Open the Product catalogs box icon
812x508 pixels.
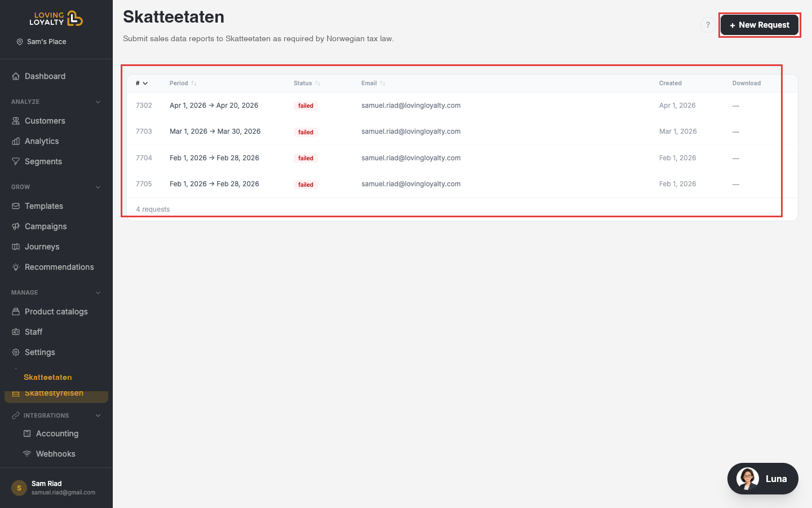[16, 312]
